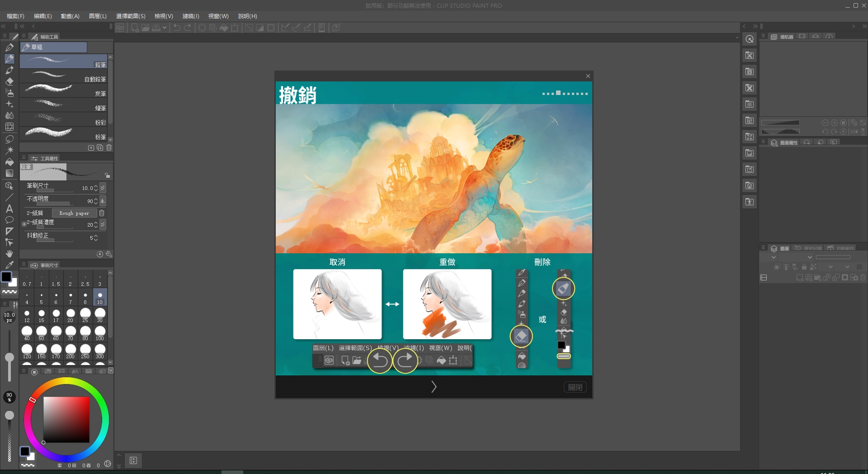Image resolution: width=868 pixels, height=474 pixels.
Task: Delete the selected sub tool with the trash icon
Action: click(x=109, y=147)
